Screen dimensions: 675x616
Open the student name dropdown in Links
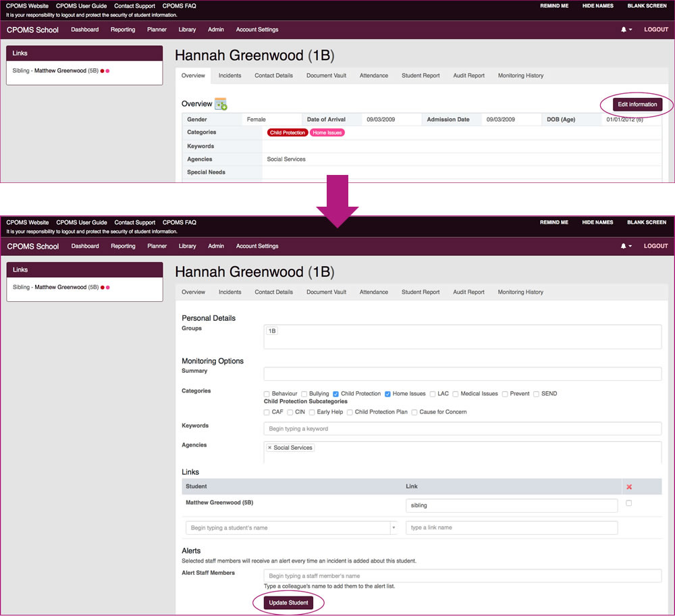pos(394,528)
